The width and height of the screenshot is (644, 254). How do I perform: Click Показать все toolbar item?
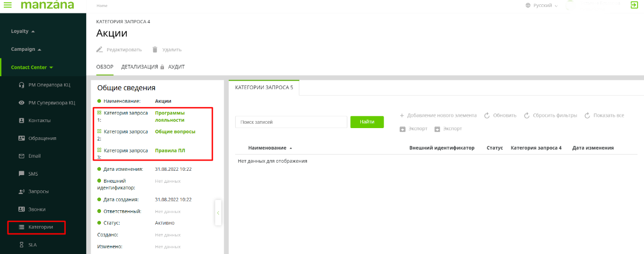pyautogui.click(x=604, y=116)
